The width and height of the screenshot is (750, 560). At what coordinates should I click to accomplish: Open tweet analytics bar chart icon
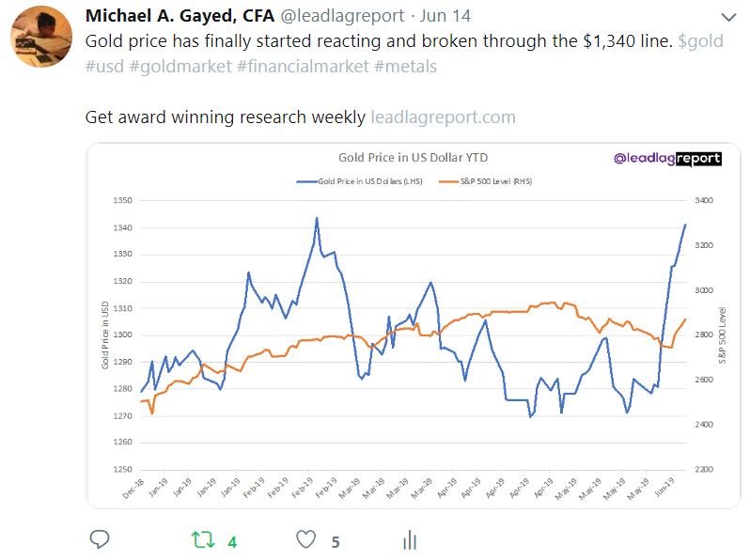point(409,539)
